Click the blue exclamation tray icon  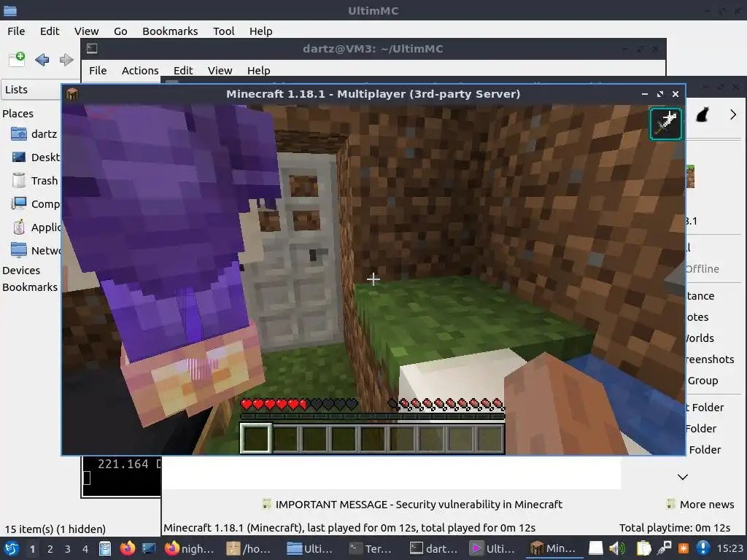tap(703, 548)
